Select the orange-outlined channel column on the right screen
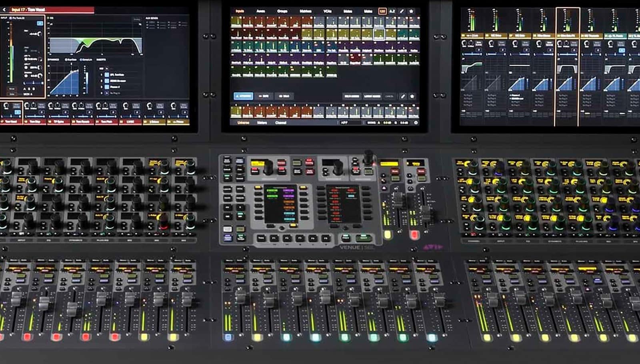Viewport: 640px width, 364px height. (x=567, y=67)
